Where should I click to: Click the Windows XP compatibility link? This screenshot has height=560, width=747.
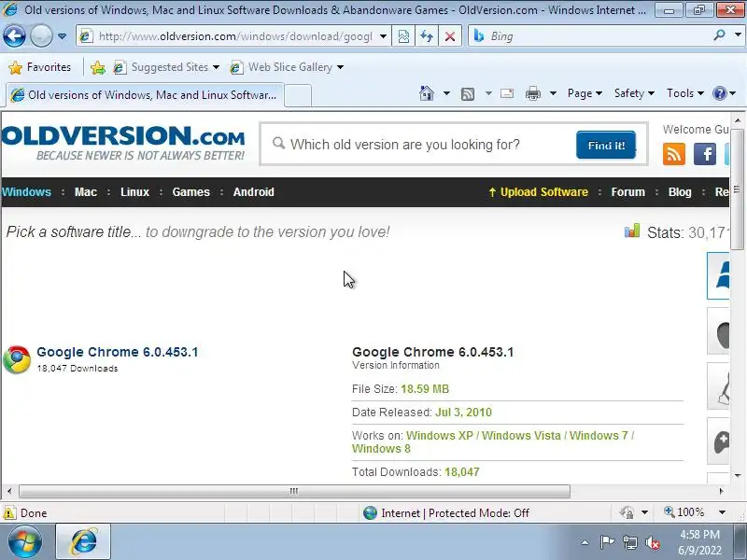point(439,436)
